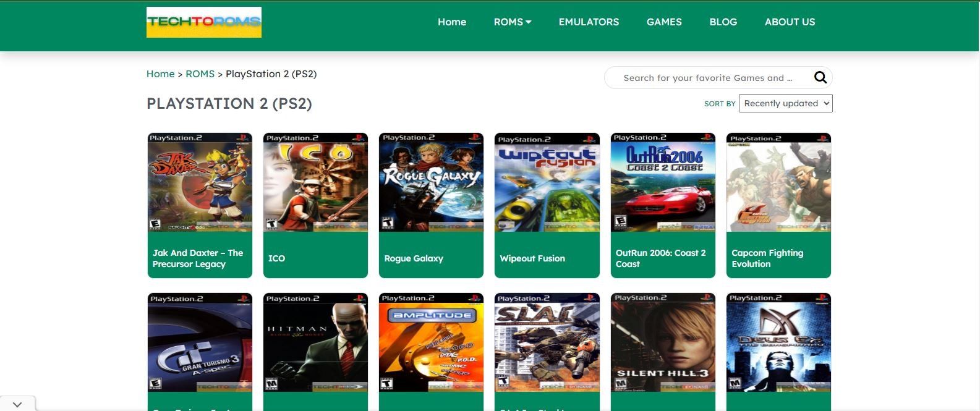The width and height of the screenshot is (980, 411).
Task: Go to Home in the navigation bar
Action: click(452, 22)
